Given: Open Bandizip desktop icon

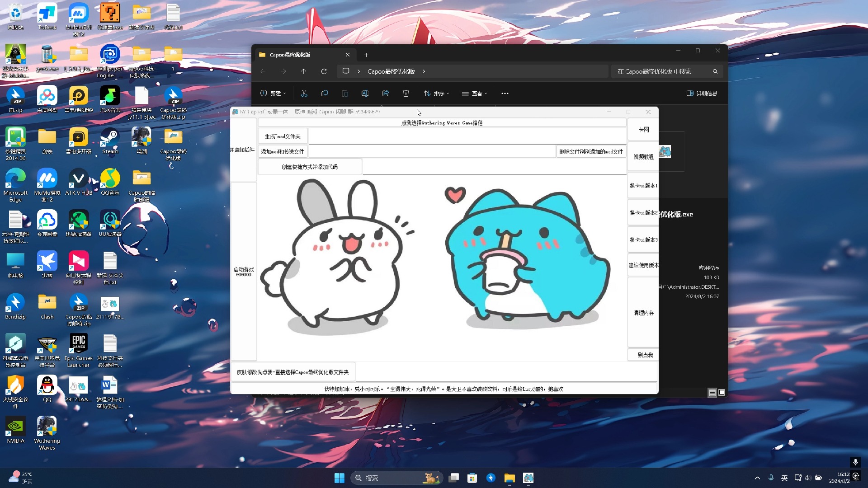Looking at the screenshot, I should 15,306.
